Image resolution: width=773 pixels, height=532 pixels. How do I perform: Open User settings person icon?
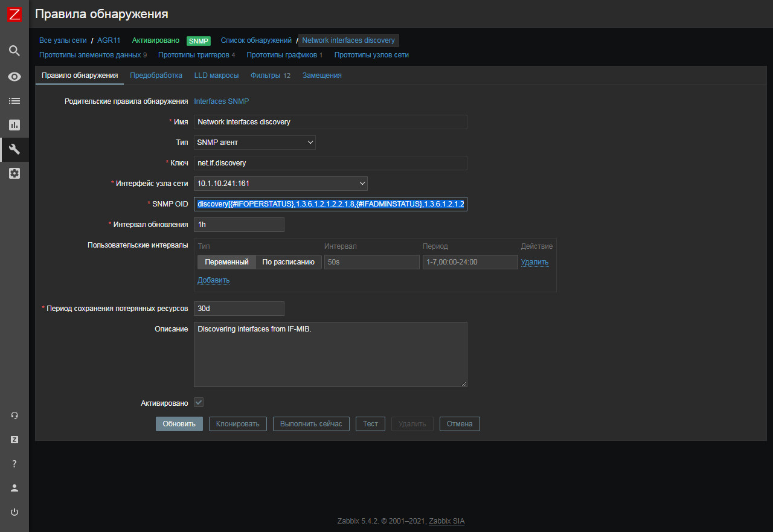(x=14, y=488)
